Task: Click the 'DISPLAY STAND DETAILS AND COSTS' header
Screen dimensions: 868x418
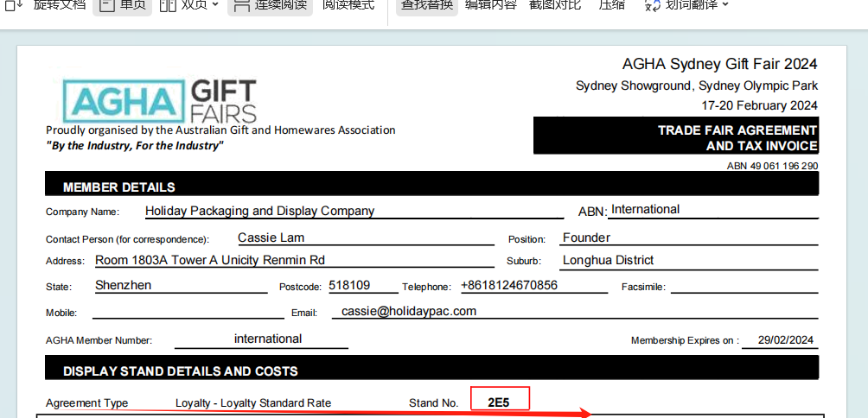Action: coord(431,368)
